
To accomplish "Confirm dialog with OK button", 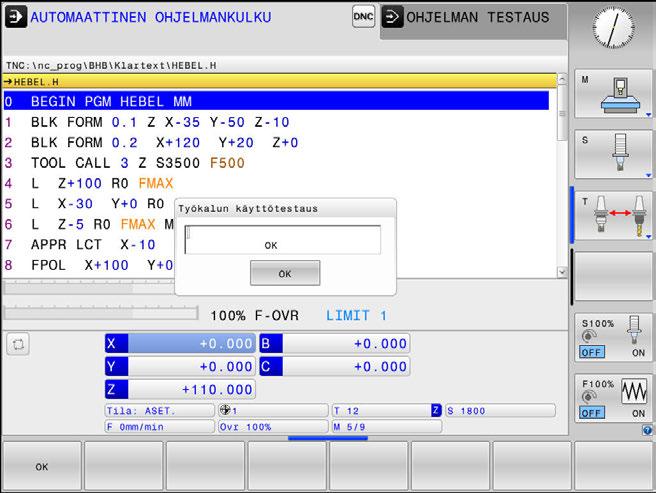I will tap(285, 273).
